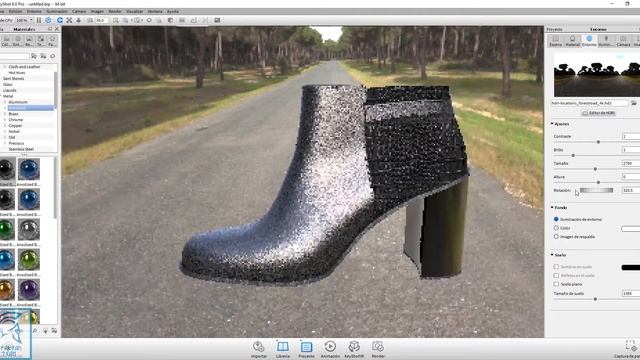
Task: Click the blue refresh icon in the top toolbar
Action: click(60, 20)
